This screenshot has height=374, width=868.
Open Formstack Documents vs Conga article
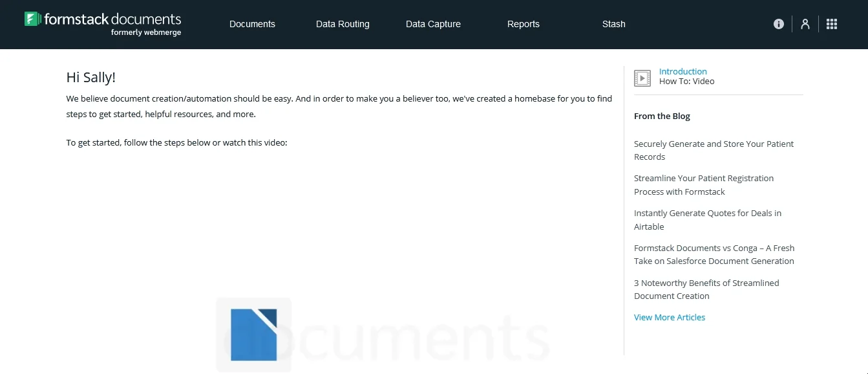tap(714, 254)
